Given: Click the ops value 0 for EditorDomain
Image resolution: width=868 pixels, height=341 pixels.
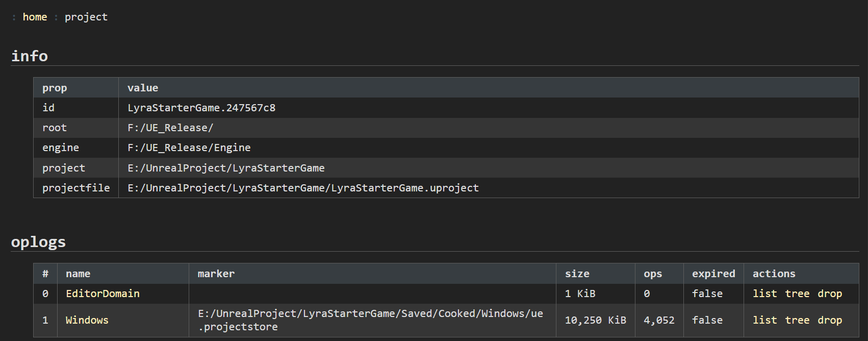Looking at the screenshot, I should 647,294.
